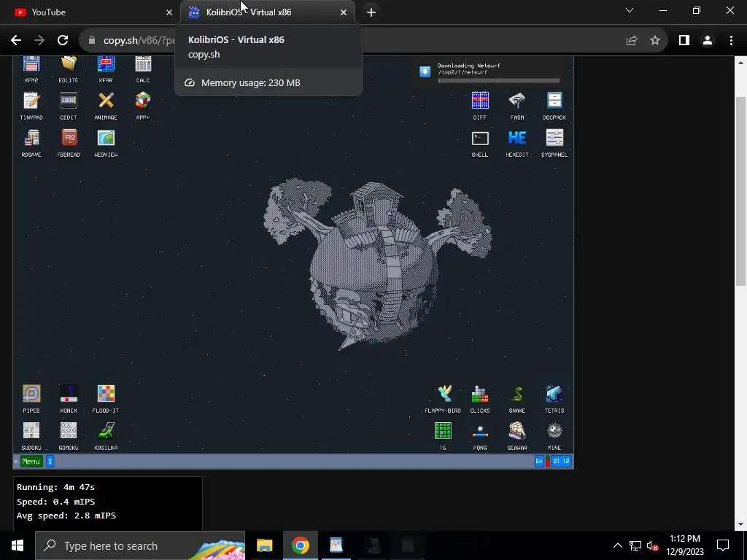Click the muted volume tray icon

click(652, 545)
